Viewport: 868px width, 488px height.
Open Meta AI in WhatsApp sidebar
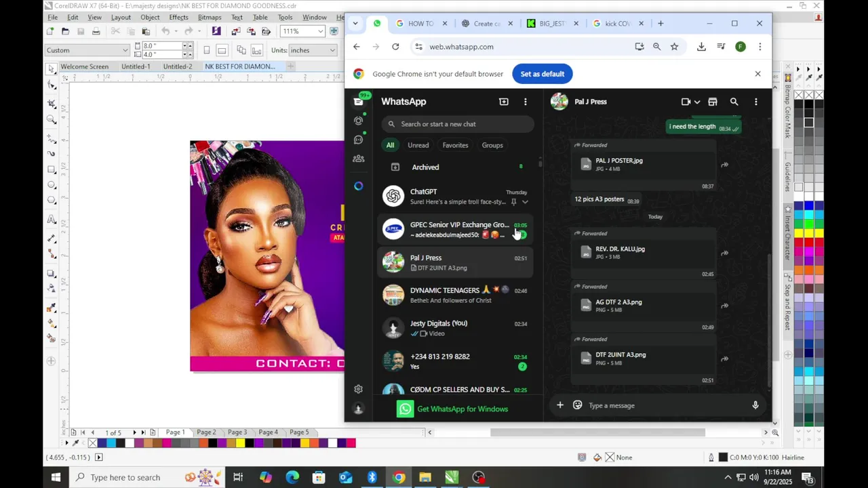coord(359,186)
